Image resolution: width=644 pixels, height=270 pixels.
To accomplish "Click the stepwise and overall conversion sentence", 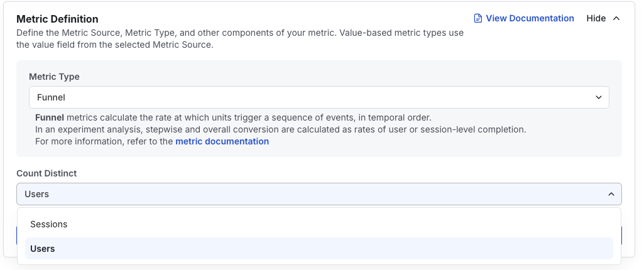I will coord(280,129).
